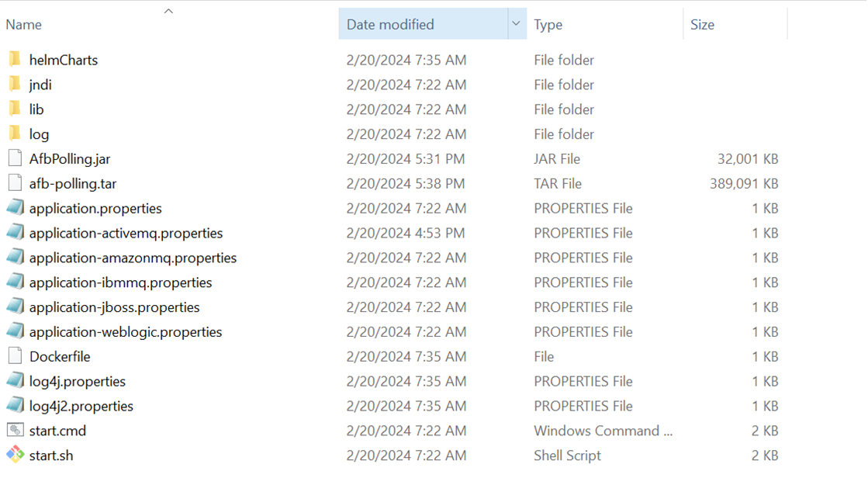Image resolution: width=868 pixels, height=485 pixels.
Task: Open the helmCharts folder icon
Action: 15,59
